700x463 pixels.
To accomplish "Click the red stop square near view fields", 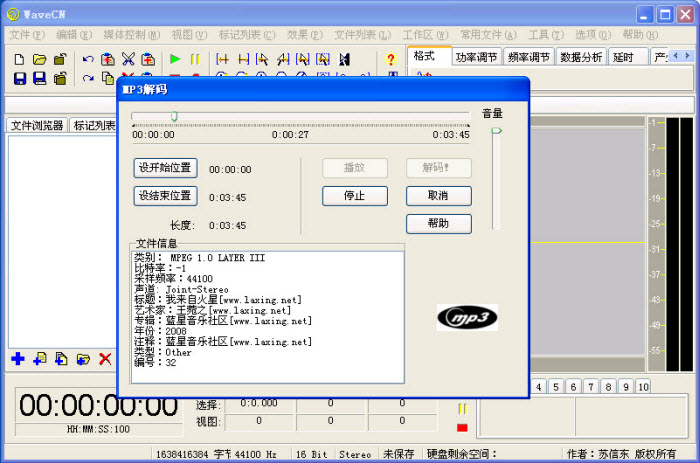I will 462,428.
